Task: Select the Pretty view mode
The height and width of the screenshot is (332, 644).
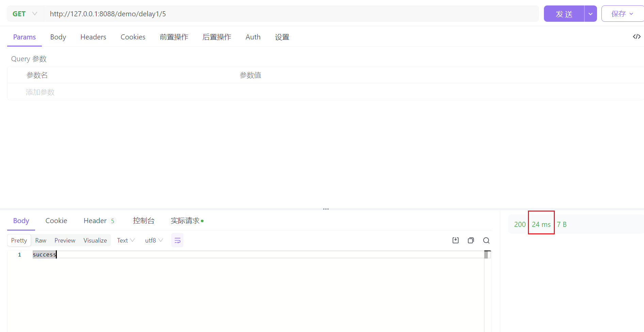Action: (x=19, y=240)
